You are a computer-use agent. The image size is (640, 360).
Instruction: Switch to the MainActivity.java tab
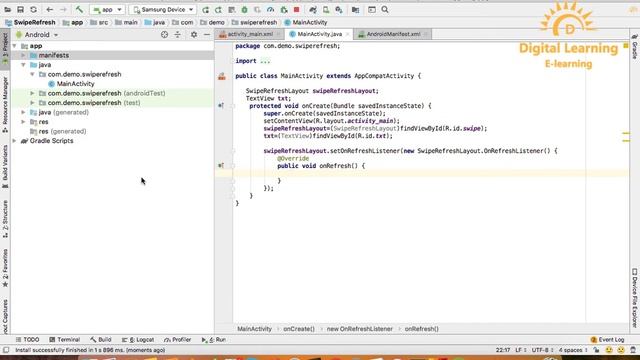tap(320, 34)
